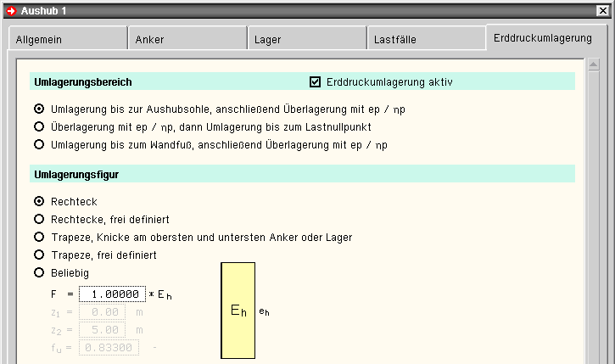Click the F factor input field
The image size is (615, 364).
[x=112, y=294]
